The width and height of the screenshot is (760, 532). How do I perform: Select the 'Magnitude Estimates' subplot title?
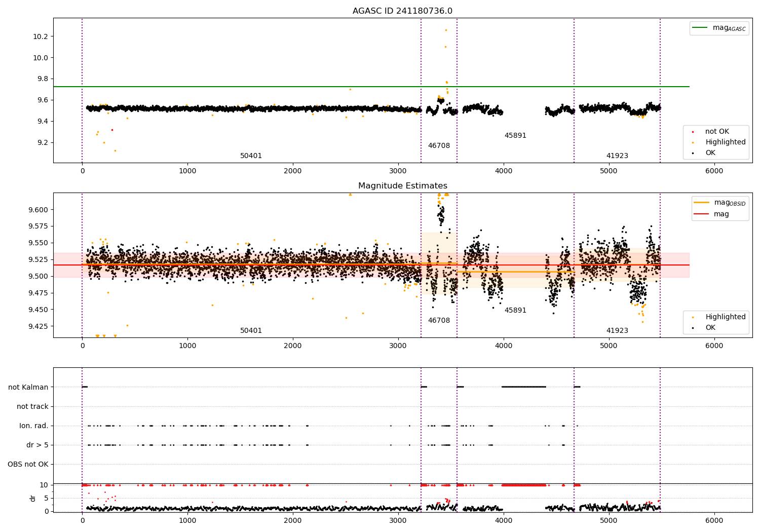(402, 186)
